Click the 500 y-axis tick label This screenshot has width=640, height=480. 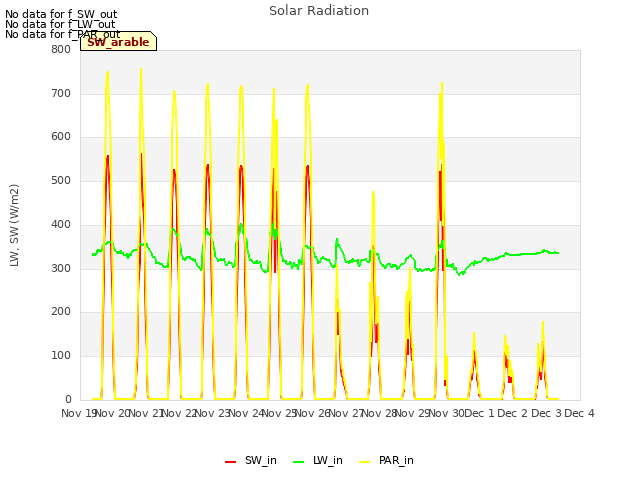61,180
